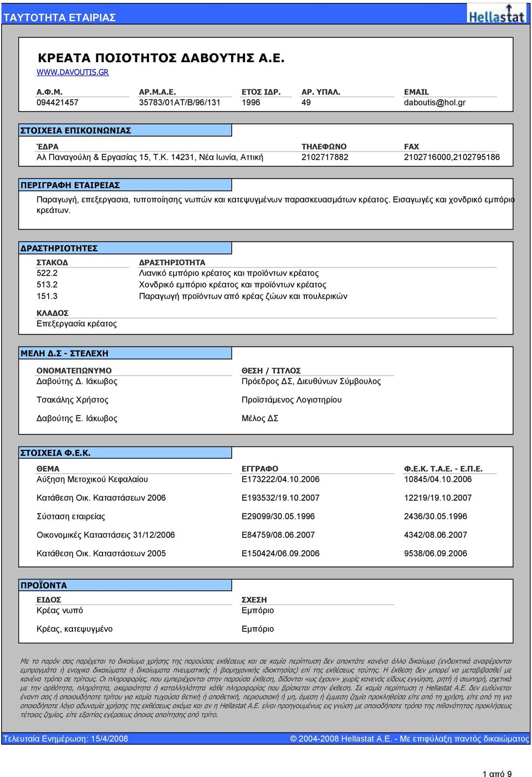532x777 pixels.
Task: Click the ΟΝΟΜΑΤΕΠΩΝΥΜΟ column heading
Action: [x=74, y=370]
